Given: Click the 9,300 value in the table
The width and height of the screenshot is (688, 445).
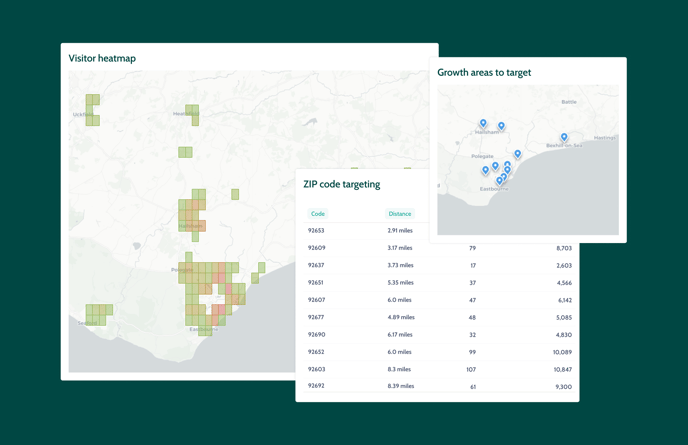Looking at the screenshot, I should pos(564,387).
